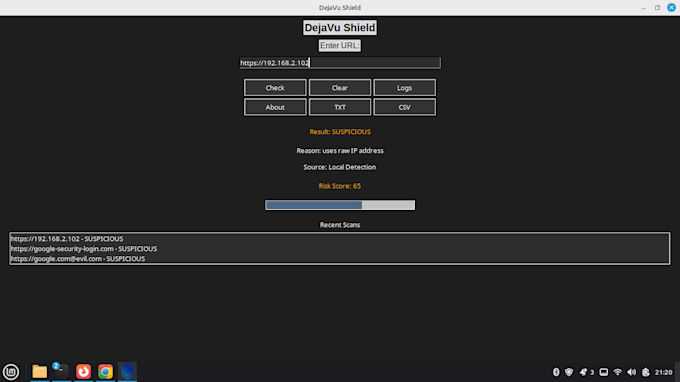Image resolution: width=680 pixels, height=382 pixels.
Task: Click the DejaVu Shield heading label
Action: pyautogui.click(x=340, y=28)
